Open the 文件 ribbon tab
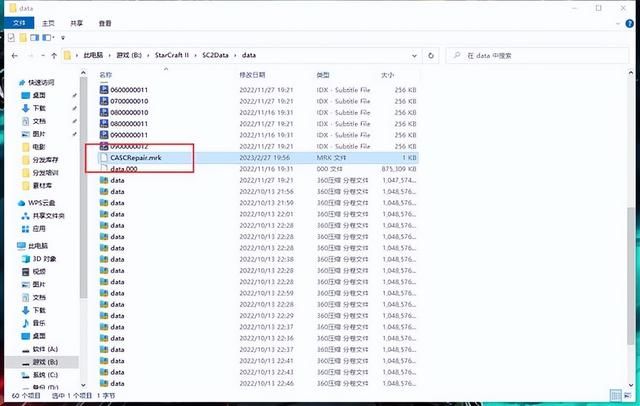 click(x=19, y=23)
